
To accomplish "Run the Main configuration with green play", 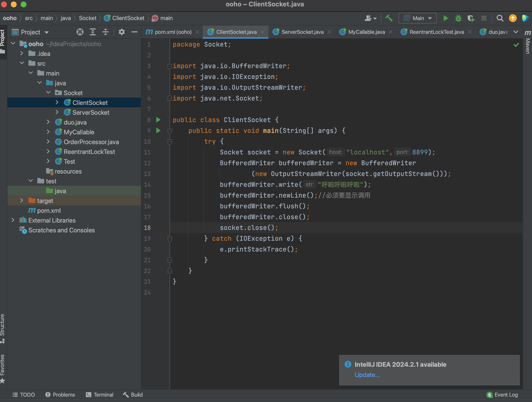I will 446,18.
